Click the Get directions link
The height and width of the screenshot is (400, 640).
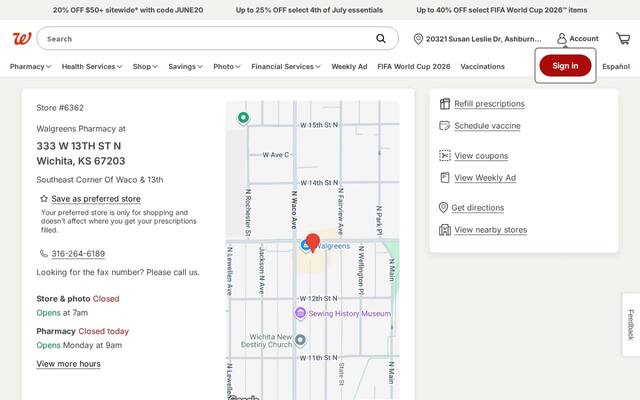click(478, 207)
